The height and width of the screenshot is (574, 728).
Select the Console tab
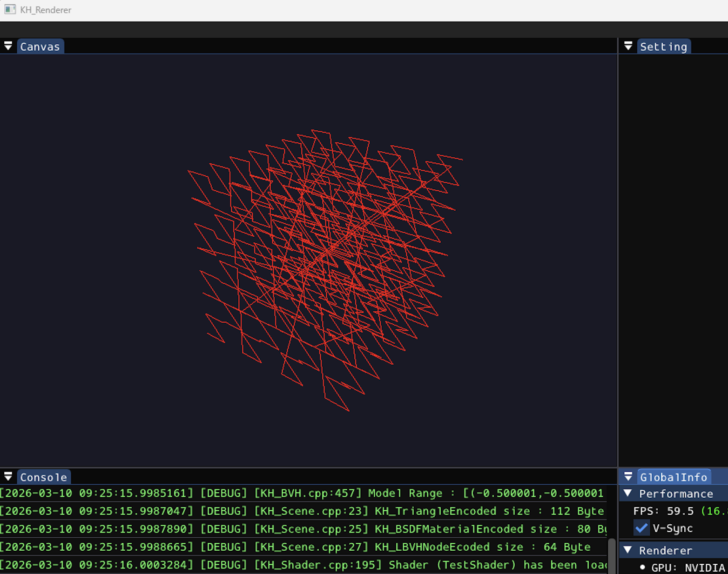click(44, 477)
